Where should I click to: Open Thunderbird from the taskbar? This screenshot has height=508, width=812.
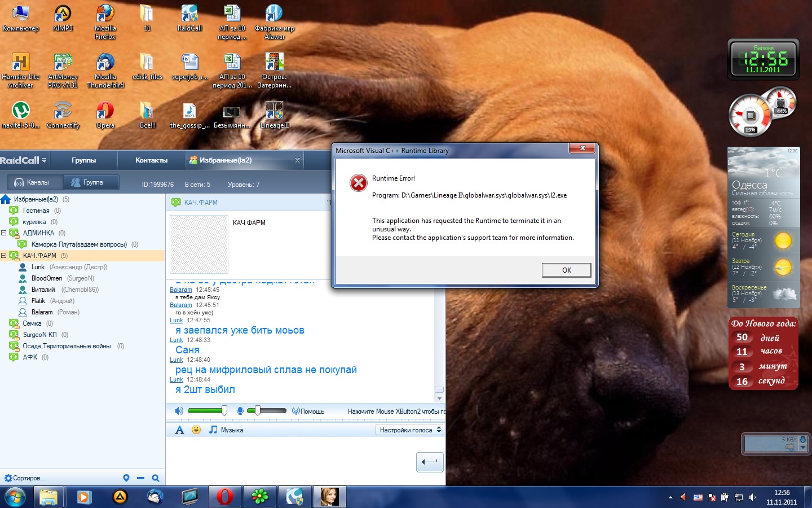click(x=155, y=497)
